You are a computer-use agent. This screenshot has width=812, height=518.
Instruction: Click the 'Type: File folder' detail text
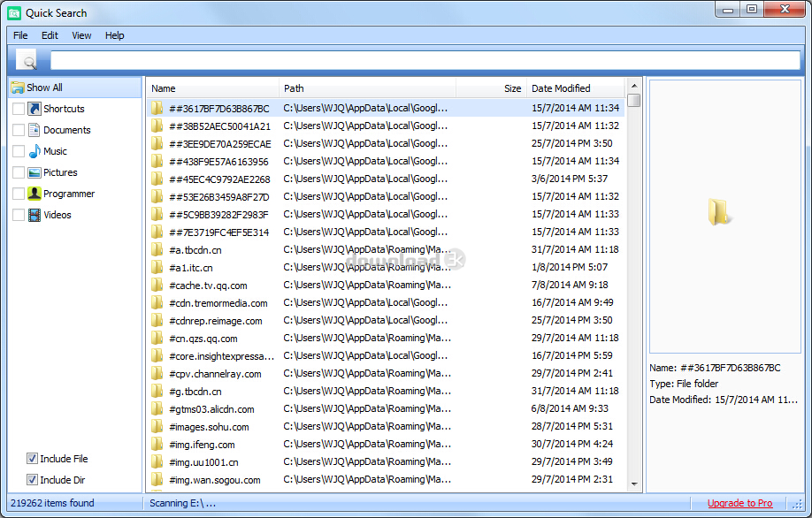point(684,384)
